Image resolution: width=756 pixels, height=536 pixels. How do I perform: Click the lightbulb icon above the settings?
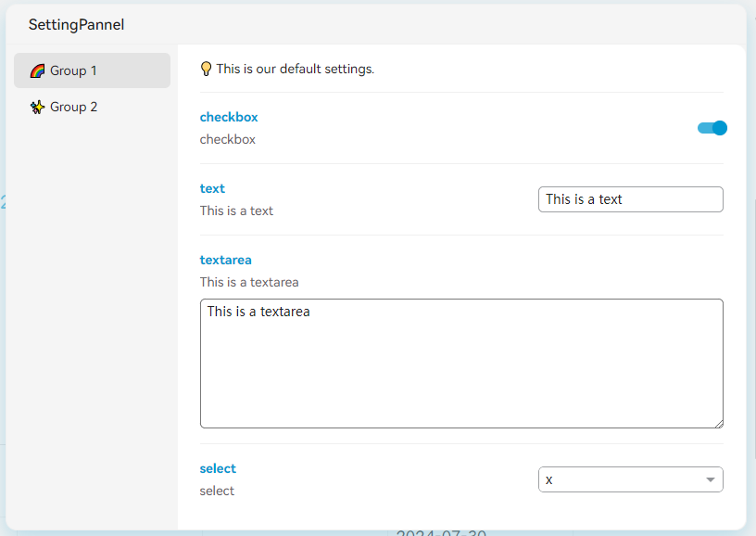tap(206, 69)
